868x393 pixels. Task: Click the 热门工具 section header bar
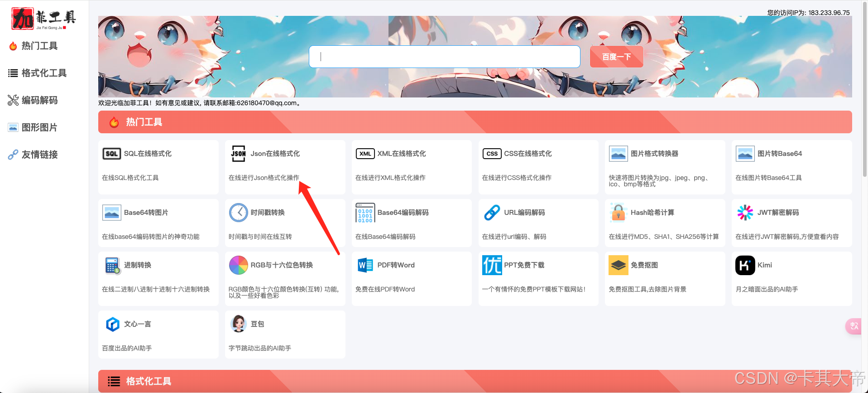475,122
